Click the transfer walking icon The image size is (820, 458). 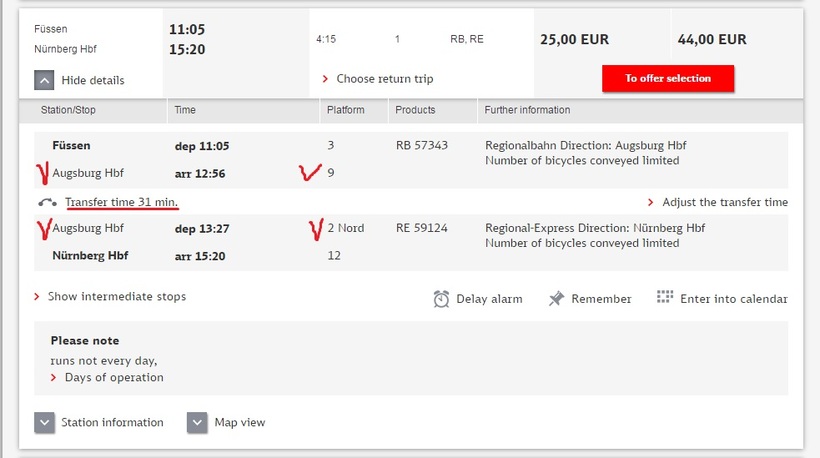click(47, 202)
